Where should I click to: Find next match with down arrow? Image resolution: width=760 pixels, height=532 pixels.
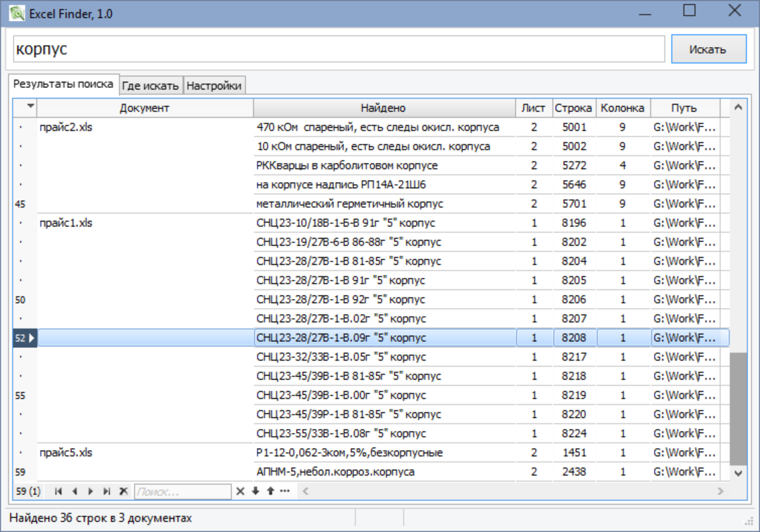pyautogui.click(x=255, y=491)
